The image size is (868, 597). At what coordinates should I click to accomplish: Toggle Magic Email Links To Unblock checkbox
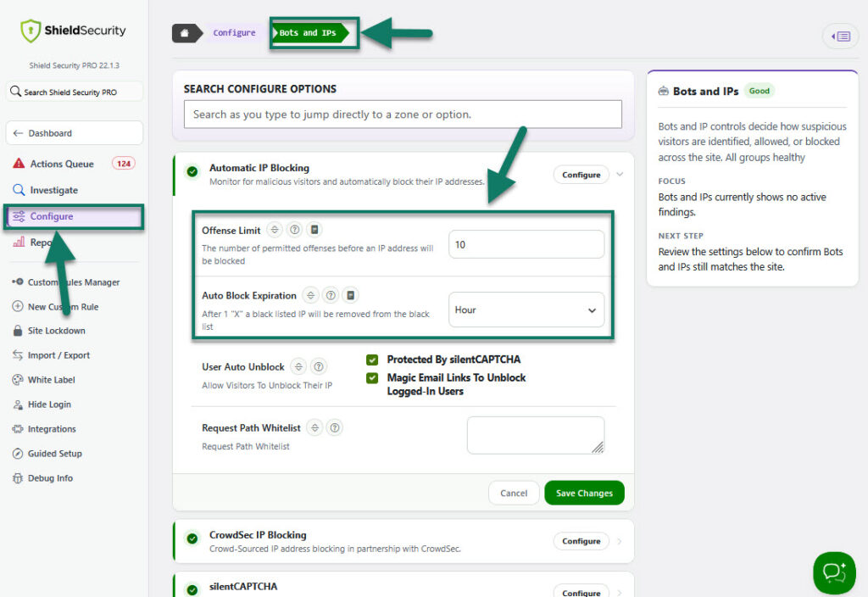click(372, 377)
